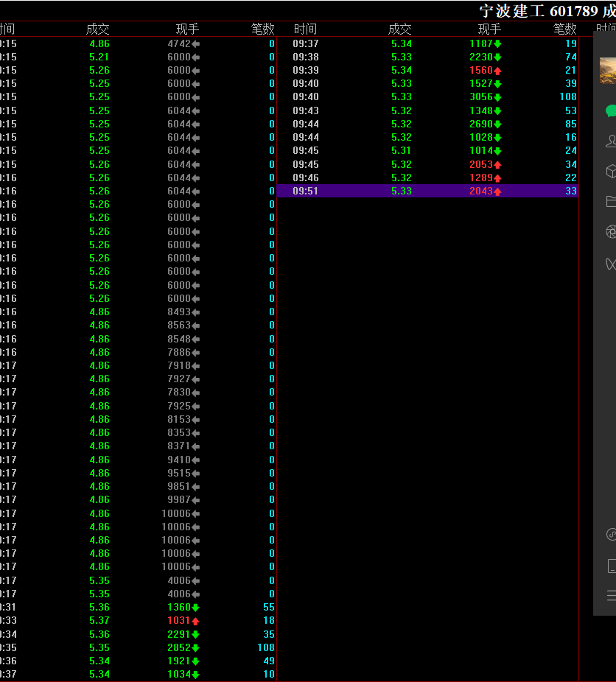
Task: Click the trade count 74
Action: 571,57
